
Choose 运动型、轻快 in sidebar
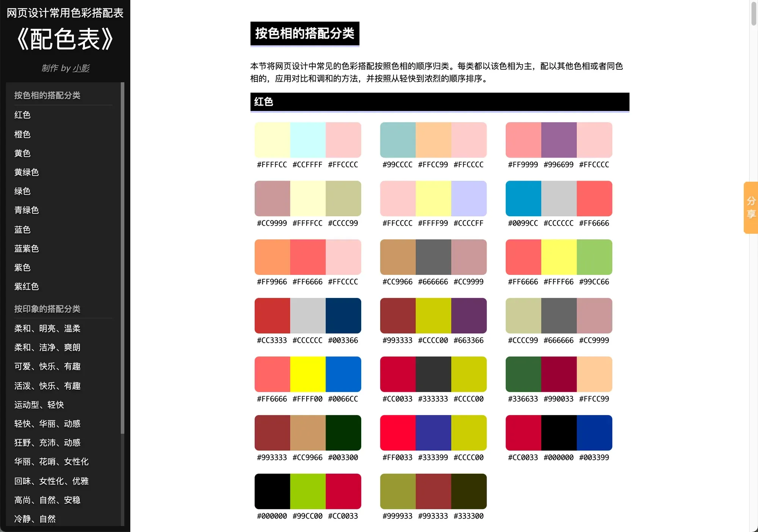point(39,405)
